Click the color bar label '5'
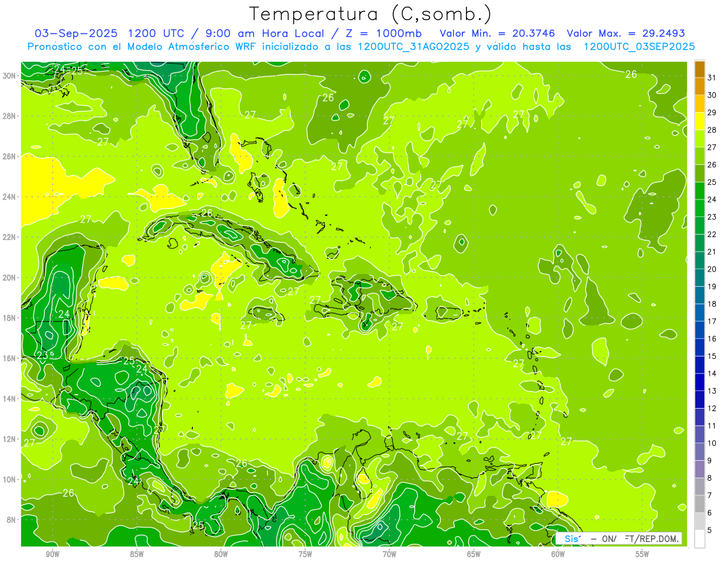This screenshot has height=562, width=728. coord(710,530)
